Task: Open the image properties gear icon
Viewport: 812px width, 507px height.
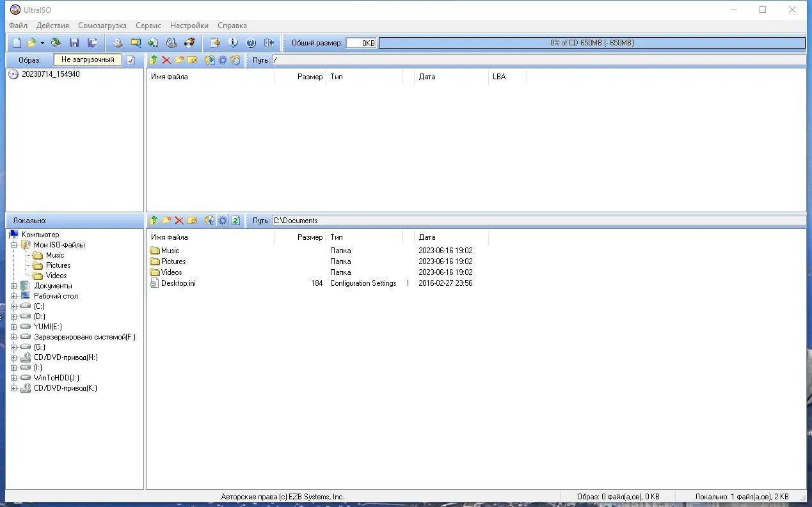Action: pos(222,59)
